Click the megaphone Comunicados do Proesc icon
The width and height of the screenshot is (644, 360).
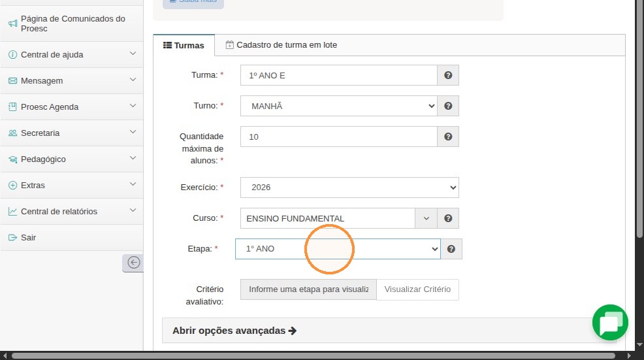click(12, 24)
